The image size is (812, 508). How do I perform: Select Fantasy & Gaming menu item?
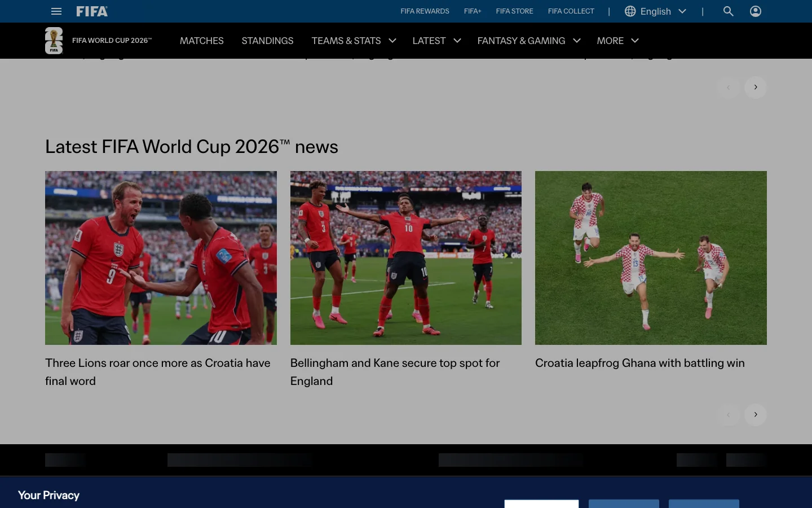pos(521,41)
